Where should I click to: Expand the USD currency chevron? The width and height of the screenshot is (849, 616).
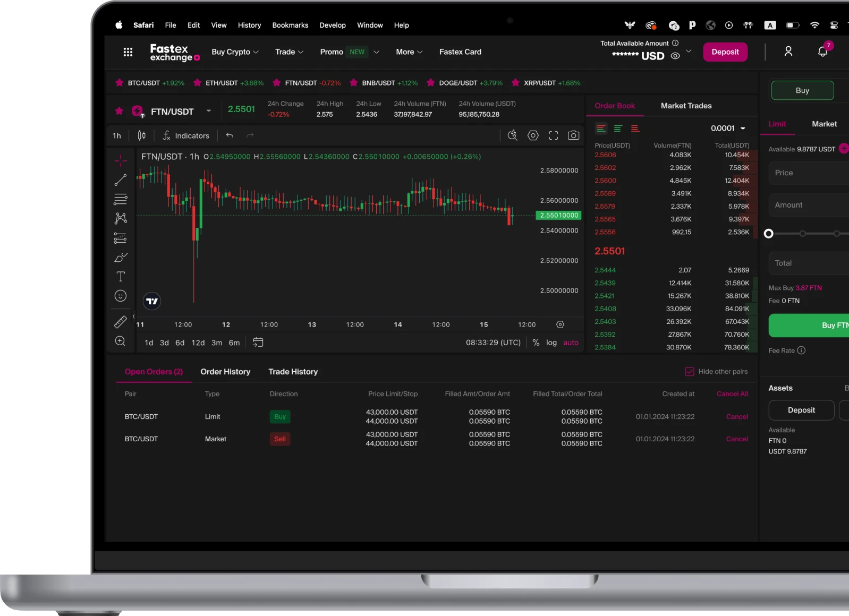(689, 51)
